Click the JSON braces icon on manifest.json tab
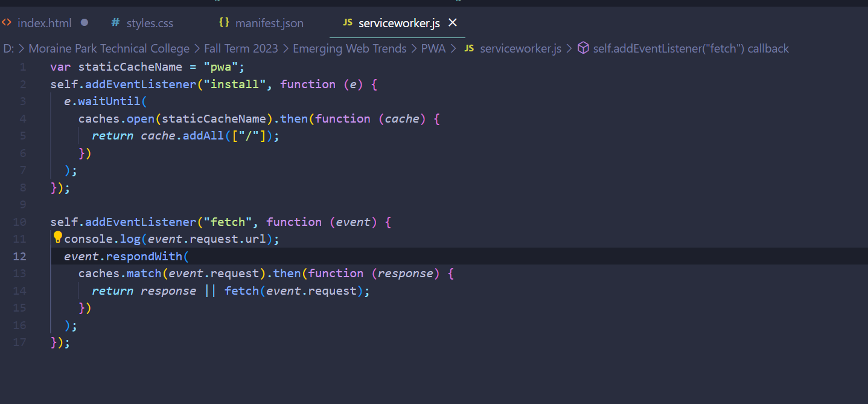Image resolution: width=868 pixels, height=404 pixels. tap(224, 23)
